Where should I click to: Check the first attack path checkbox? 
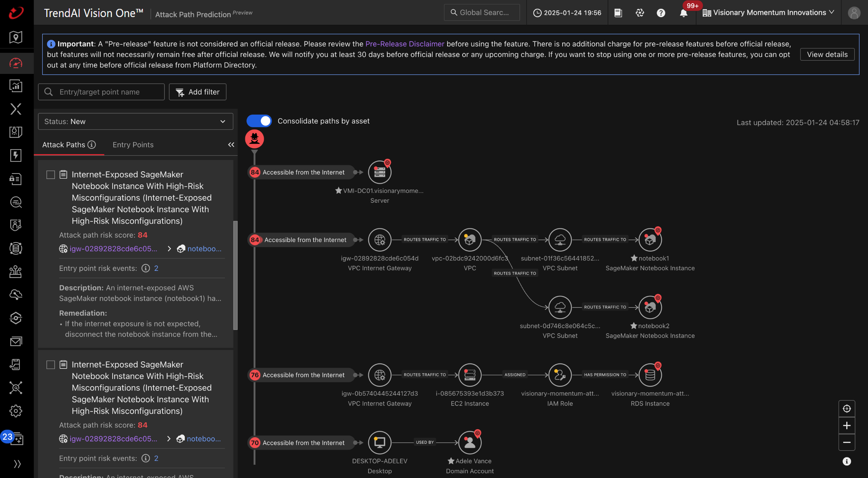pos(51,175)
